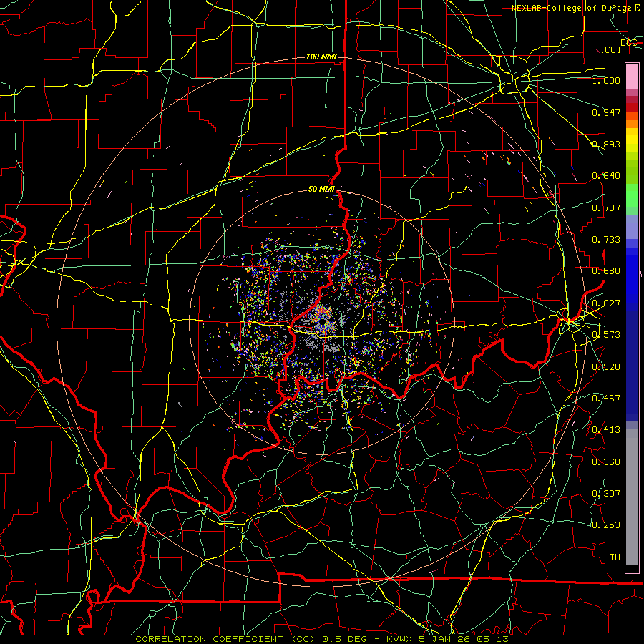
Task: Click the Correlation Coefficient caption at the bottom
Action: coord(322,639)
